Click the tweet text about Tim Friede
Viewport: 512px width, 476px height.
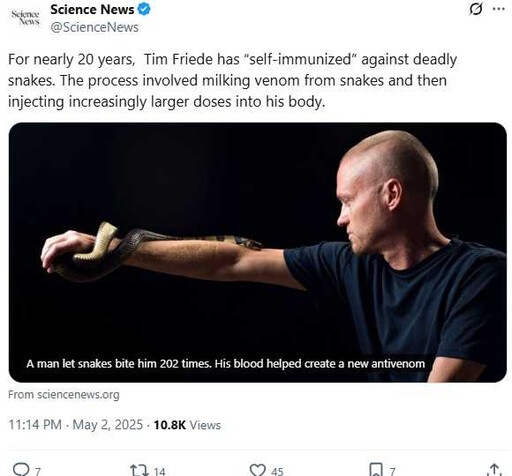232,80
